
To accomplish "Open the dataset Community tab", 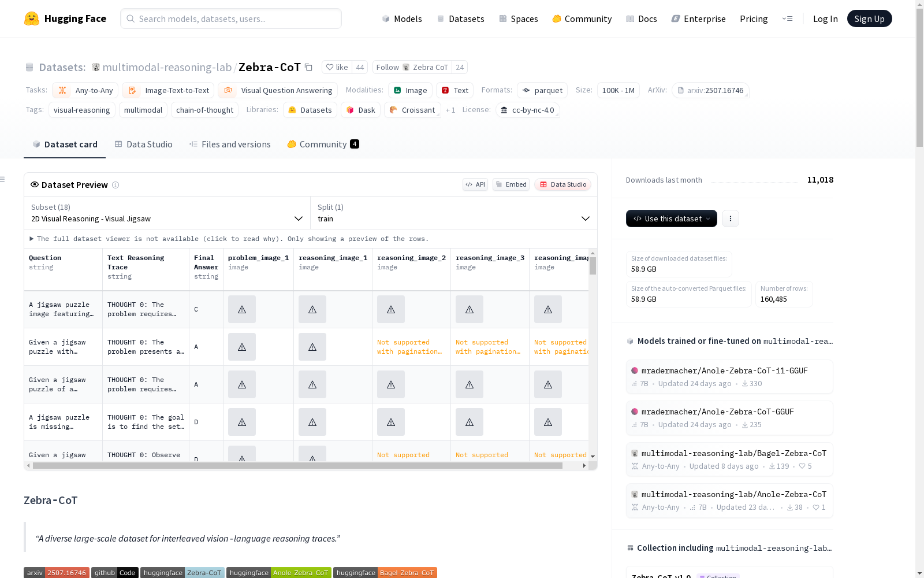I will [x=323, y=144].
